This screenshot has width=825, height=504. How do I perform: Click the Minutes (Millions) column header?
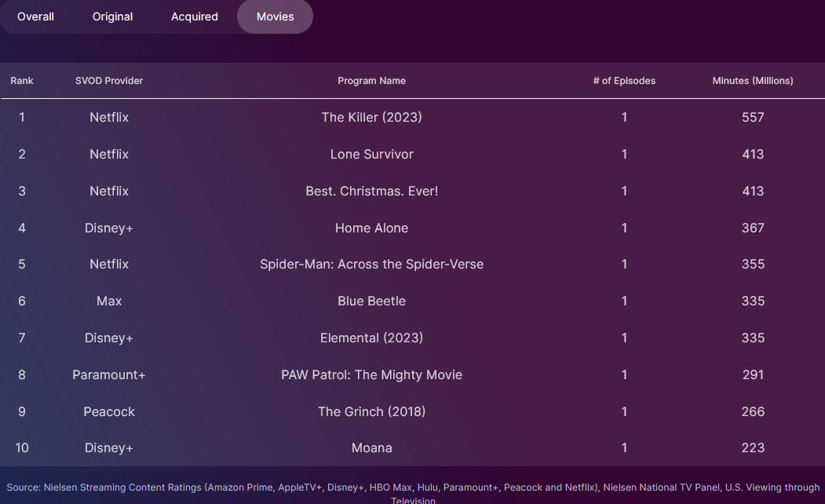[753, 81]
